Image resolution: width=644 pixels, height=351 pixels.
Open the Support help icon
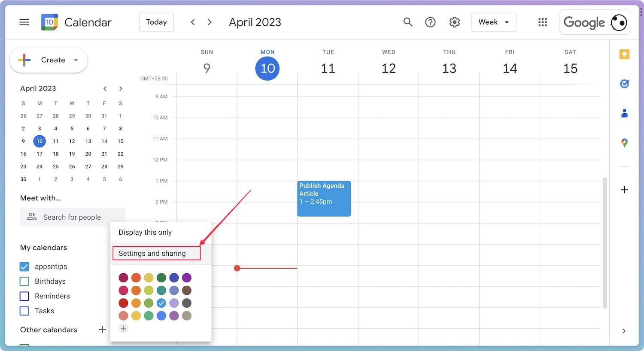[x=430, y=22]
